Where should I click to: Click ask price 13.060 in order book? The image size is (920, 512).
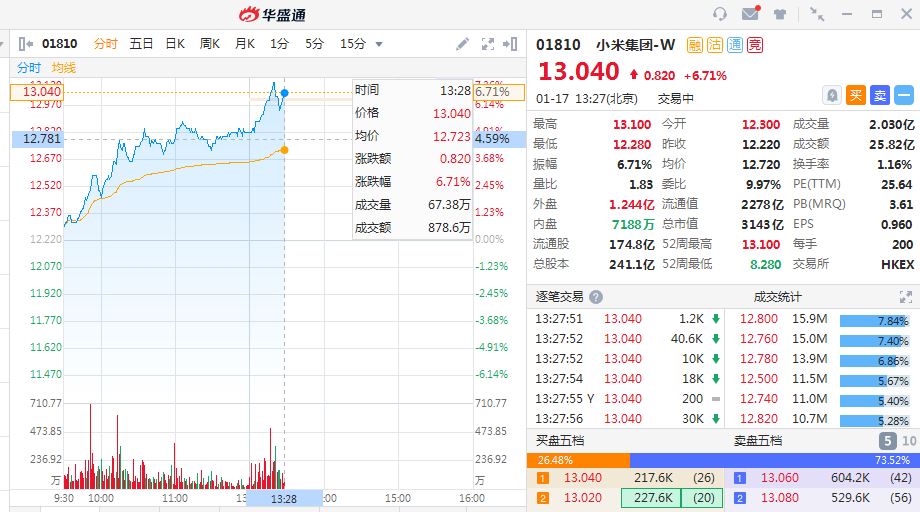[780, 478]
